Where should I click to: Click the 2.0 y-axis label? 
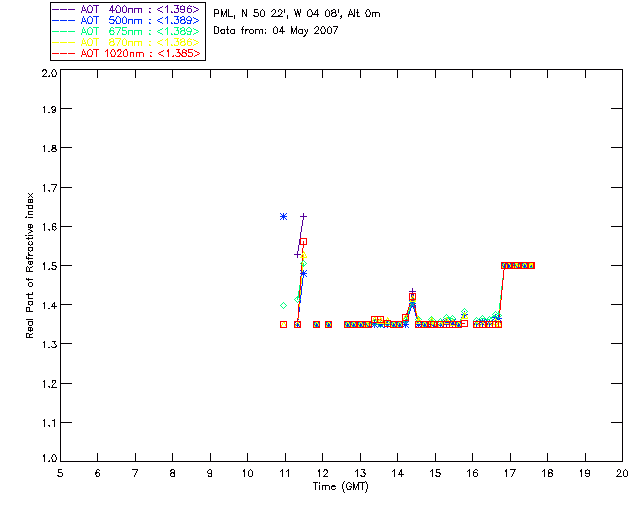point(49,73)
